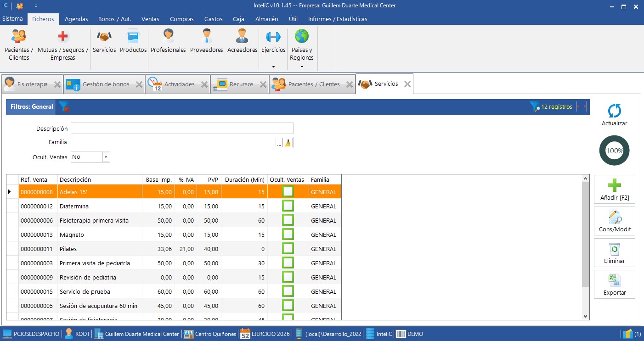Click the EJERCICIO 2026 calendar status entry
Image resolution: width=644 pixels, height=341 pixels.
[266, 334]
